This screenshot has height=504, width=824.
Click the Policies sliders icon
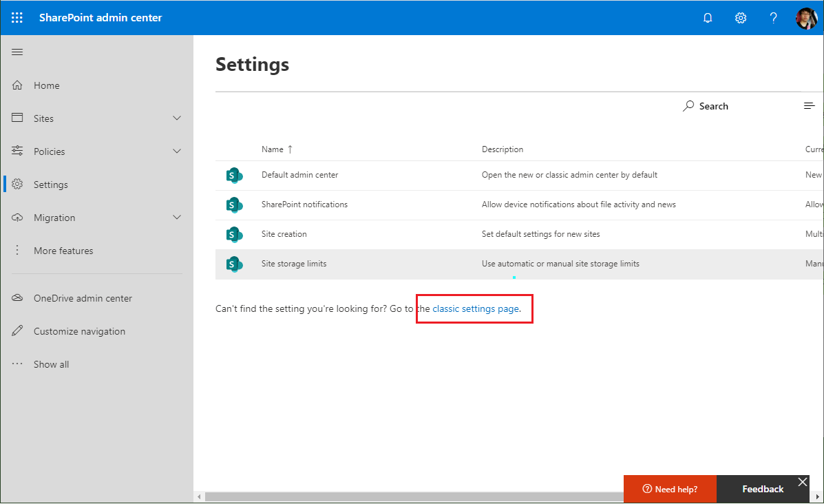coord(17,151)
